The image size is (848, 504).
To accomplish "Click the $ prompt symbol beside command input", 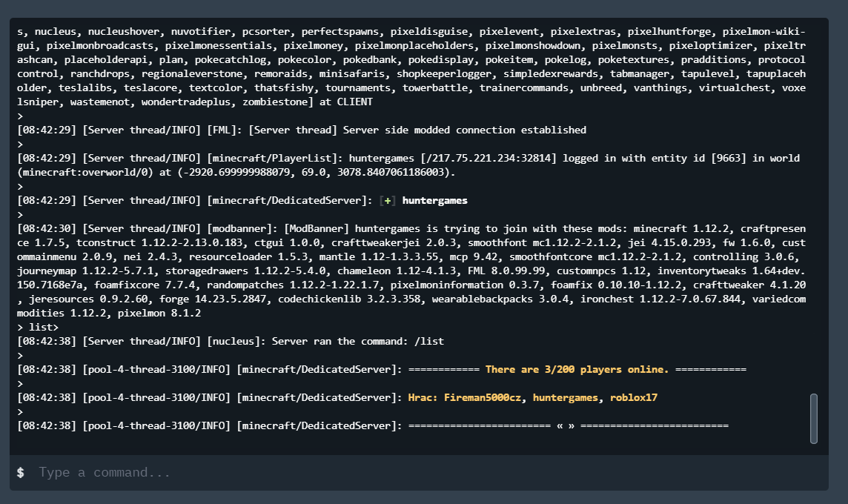I will (x=21, y=473).
